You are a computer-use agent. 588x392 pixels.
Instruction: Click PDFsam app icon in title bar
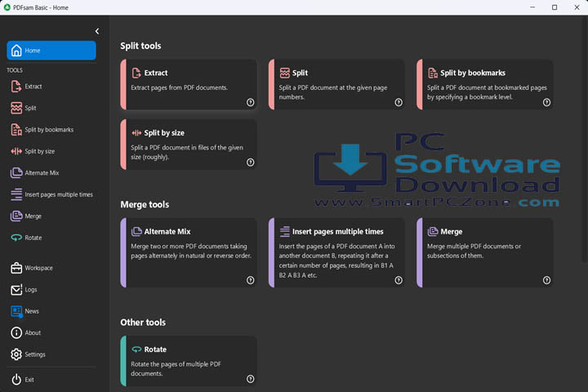(x=7, y=7)
